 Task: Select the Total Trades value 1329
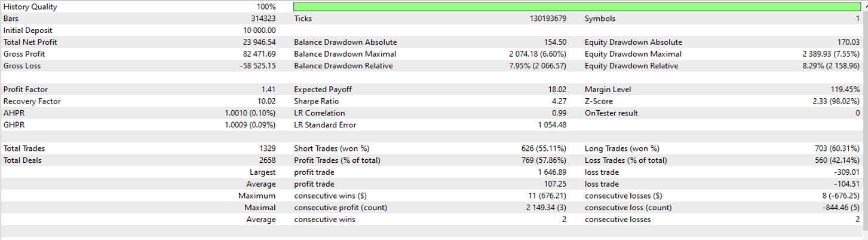[x=266, y=148]
